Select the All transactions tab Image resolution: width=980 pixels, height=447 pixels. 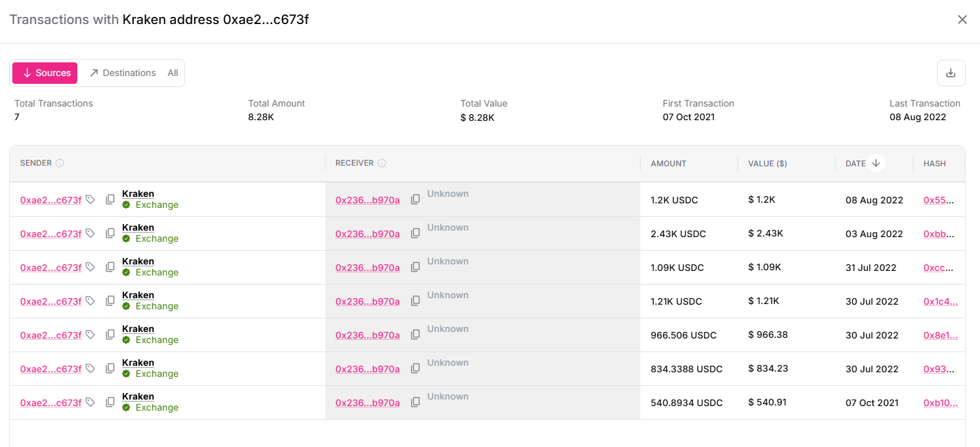point(173,73)
